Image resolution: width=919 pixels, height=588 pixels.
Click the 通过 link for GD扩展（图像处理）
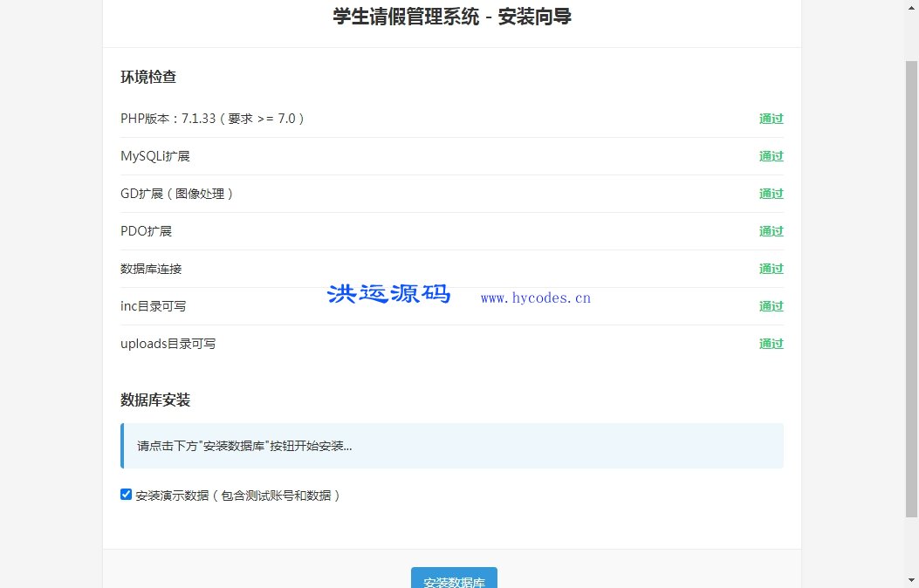point(771,194)
